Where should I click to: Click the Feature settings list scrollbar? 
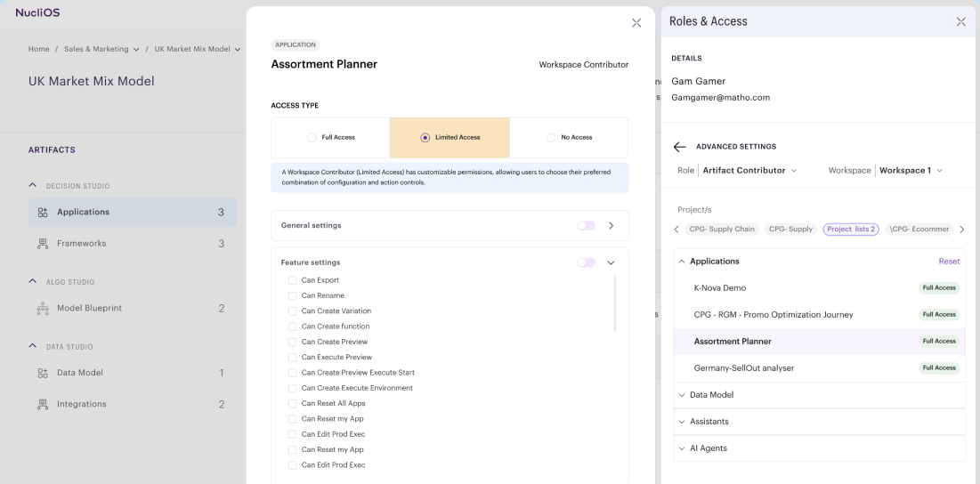pos(615,303)
